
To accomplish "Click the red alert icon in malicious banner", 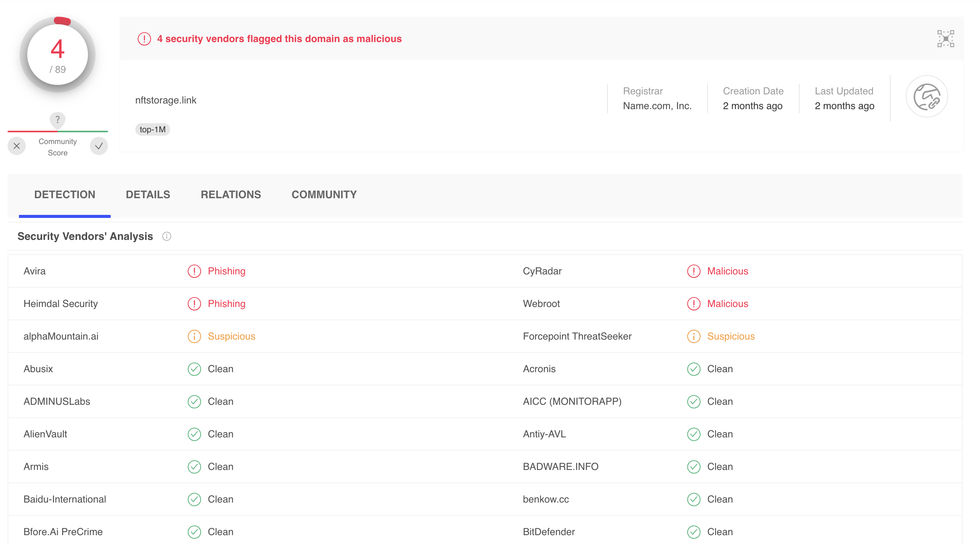I will coord(144,39).
